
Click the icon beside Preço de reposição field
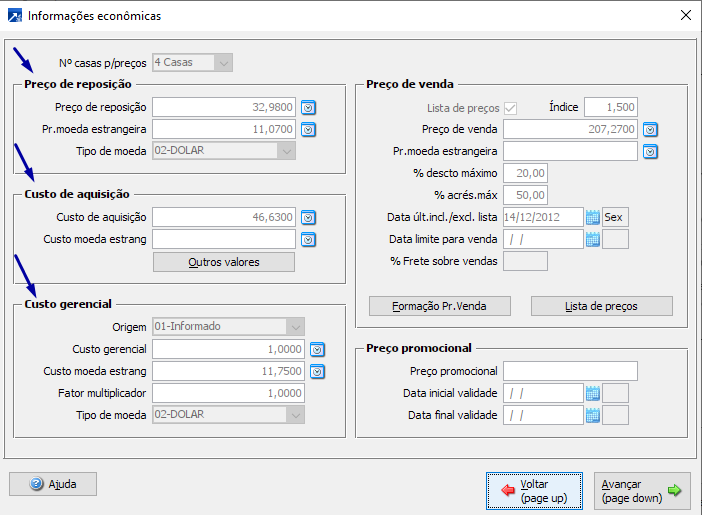point(308,107)
